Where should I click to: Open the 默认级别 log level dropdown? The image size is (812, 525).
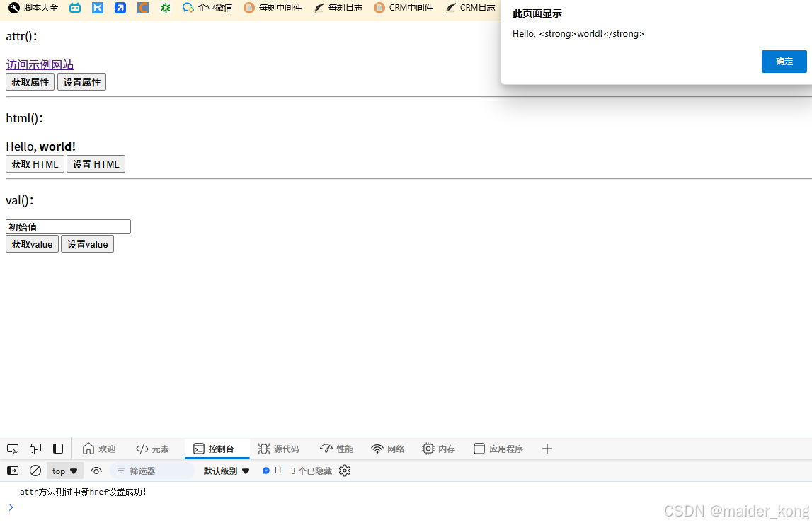pyautogui.click(x=225, y=471)
